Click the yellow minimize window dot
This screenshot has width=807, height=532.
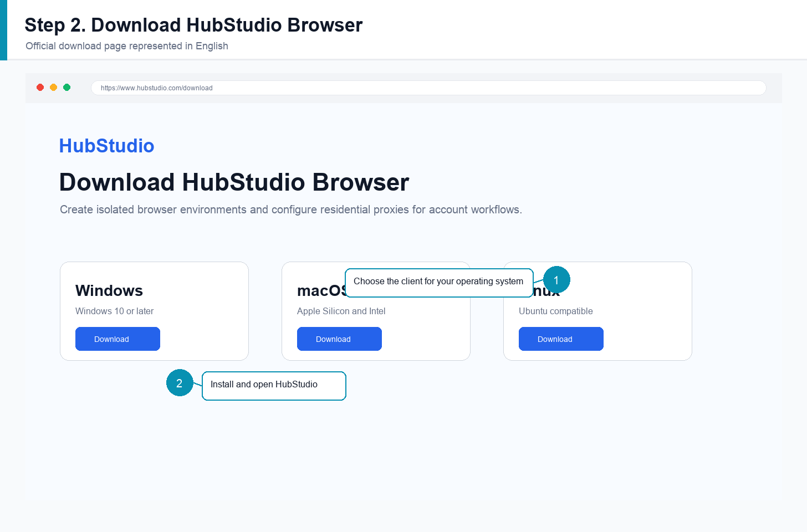pos(53,88)
